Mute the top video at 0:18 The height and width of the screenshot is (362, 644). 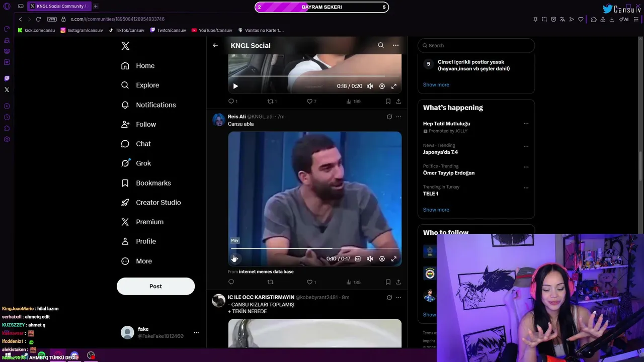370,86
